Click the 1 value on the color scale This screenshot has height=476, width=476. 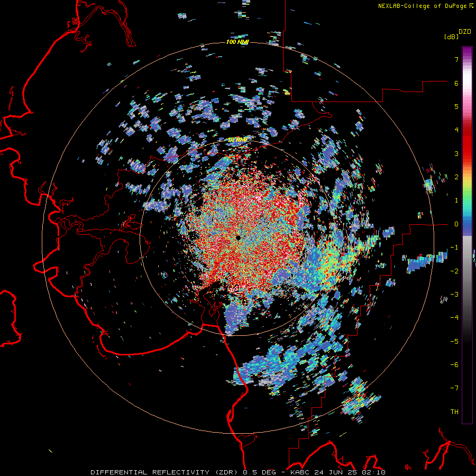tap(456, 200)
